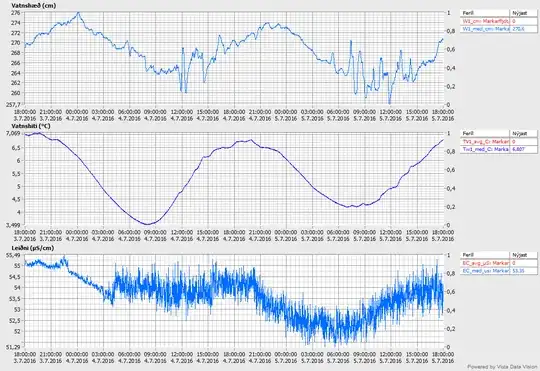Click the Ferill header in the Leiðni legend
Screen dimensions: 540x371
[485, 255]
